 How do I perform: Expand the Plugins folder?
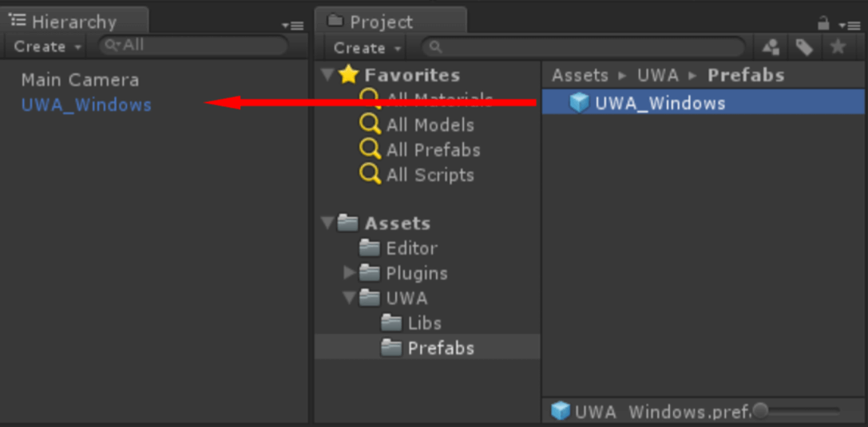[349, 273]
